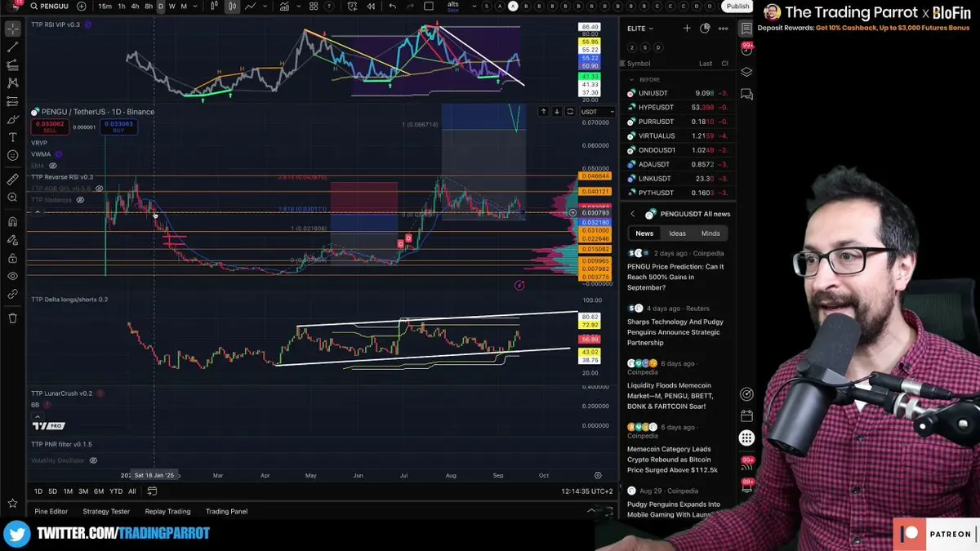Open the Replay Trading tab

pos(167,511)
